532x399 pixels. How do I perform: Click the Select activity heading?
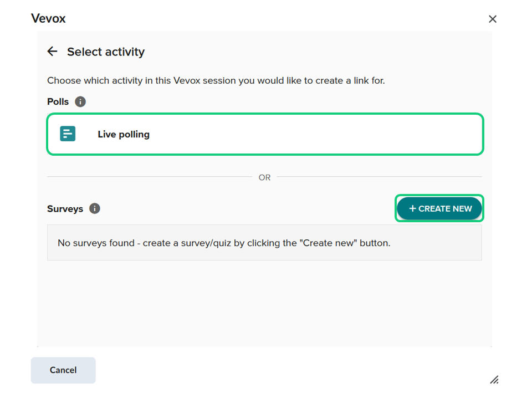tap(106, 52)
